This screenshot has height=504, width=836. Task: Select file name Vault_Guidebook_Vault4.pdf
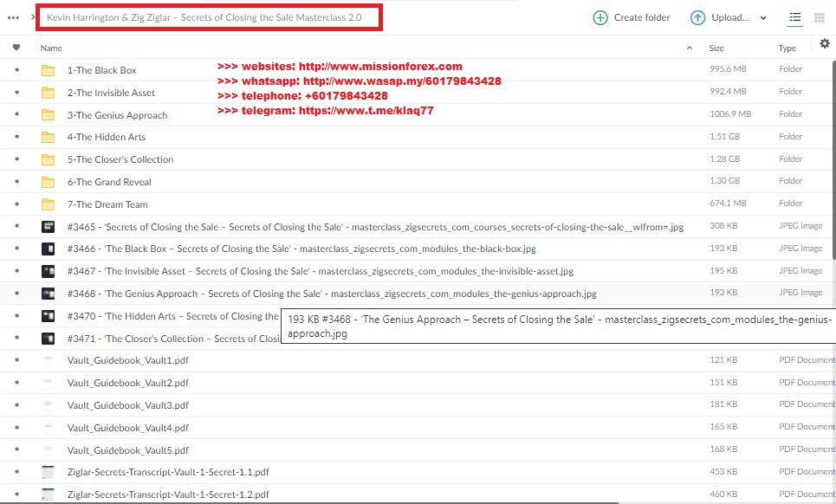pos(128,428)
